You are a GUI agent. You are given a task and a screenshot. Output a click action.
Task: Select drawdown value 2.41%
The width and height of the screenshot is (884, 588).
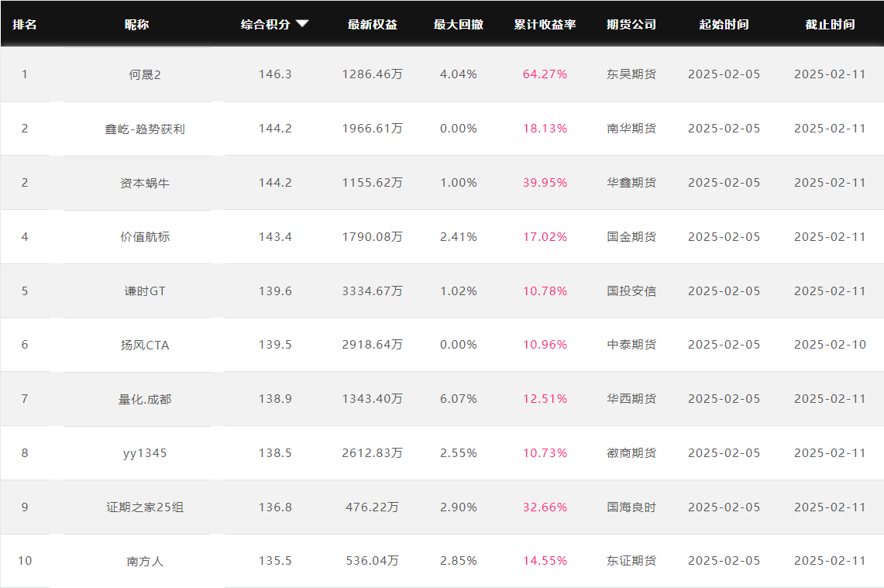[459, 237]
